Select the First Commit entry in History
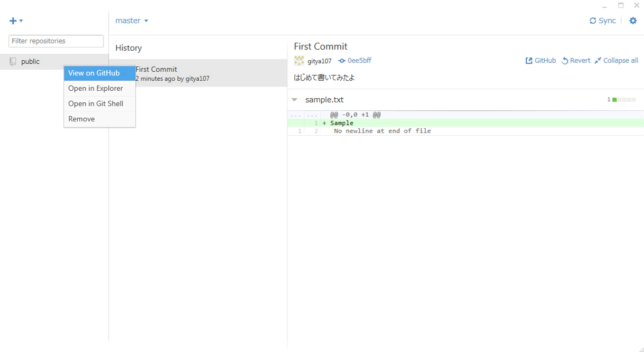This screenshot has height=352, width=644. 198,73
